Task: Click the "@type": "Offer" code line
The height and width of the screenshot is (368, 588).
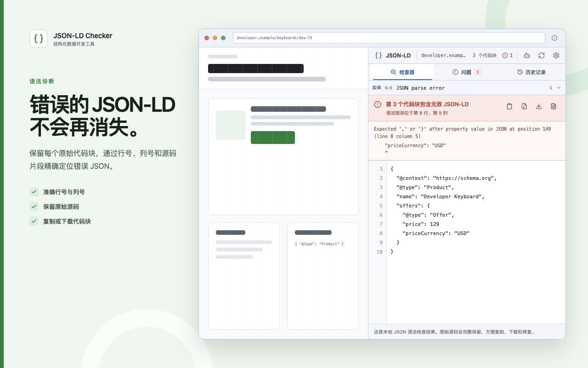Action: pos(428,215)
